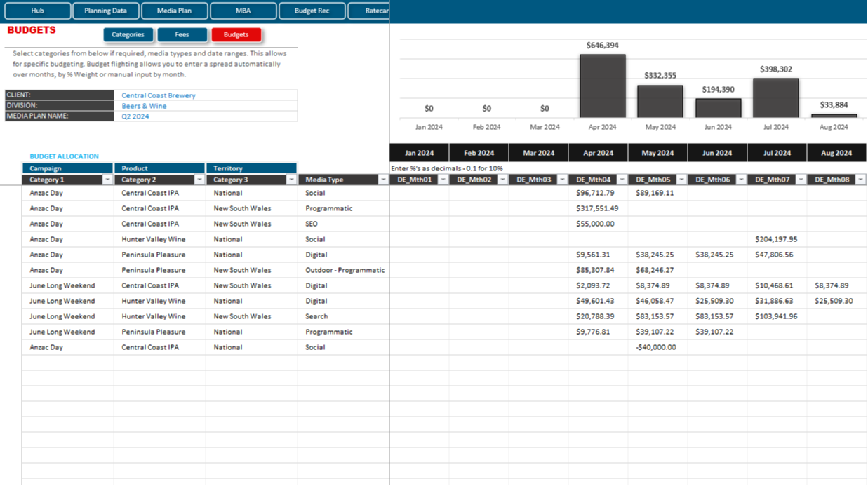Select the Feb 2024 month header
The image size is (868, 486).
[x=479, y=153]
